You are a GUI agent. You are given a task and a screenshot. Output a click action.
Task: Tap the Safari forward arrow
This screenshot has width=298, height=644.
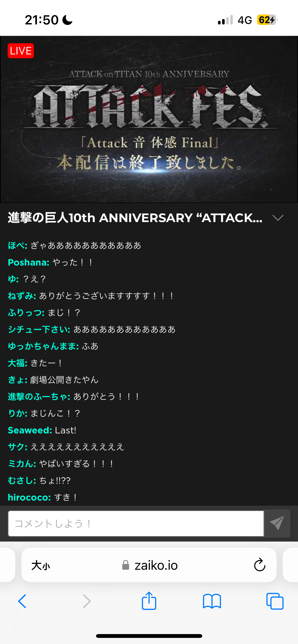pos(87,601)
